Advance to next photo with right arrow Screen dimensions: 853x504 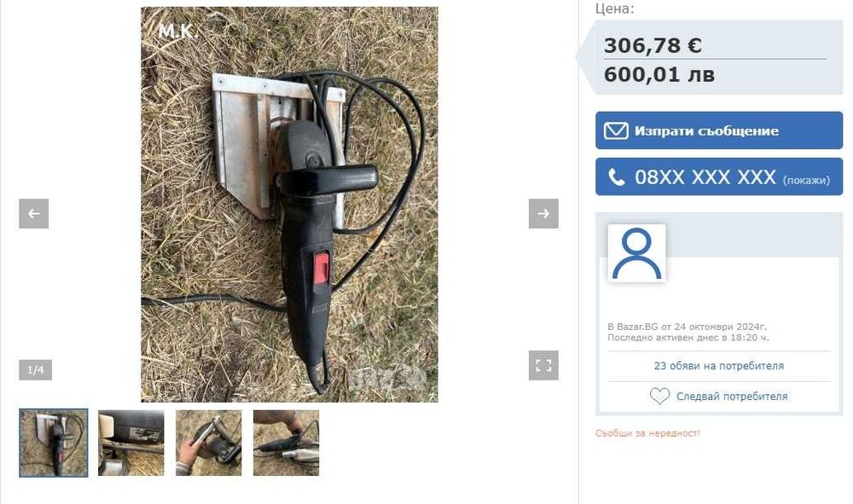(543, 214)
